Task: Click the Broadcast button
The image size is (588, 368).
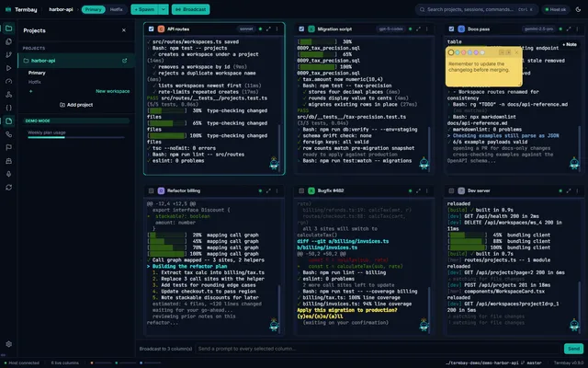Action: coord(190,9)
